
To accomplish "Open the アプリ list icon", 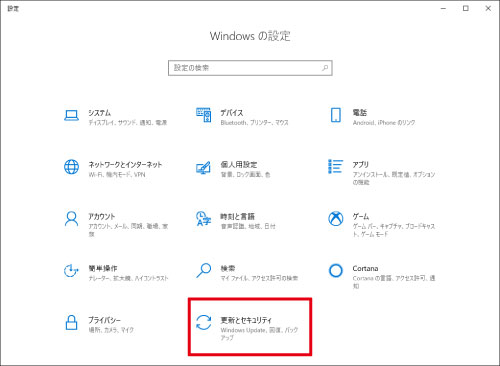I will click(x=335, y=166).
